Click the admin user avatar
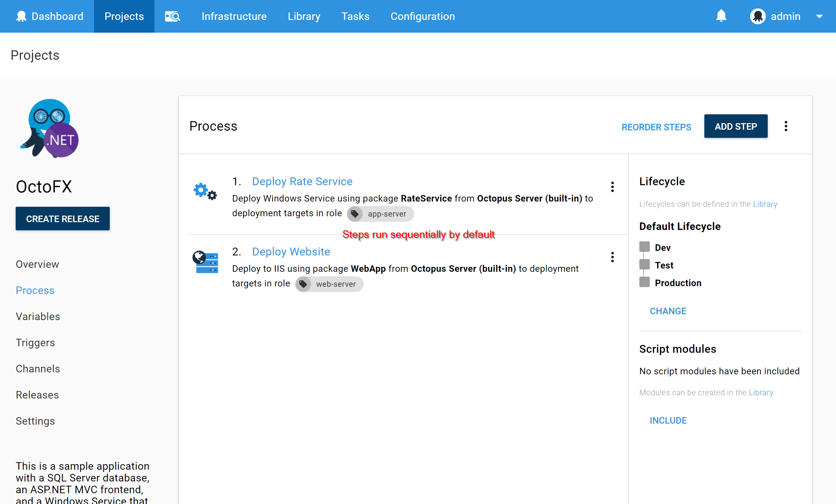The height and width of the screenshot is (504, 836). [x=758, y=16]
